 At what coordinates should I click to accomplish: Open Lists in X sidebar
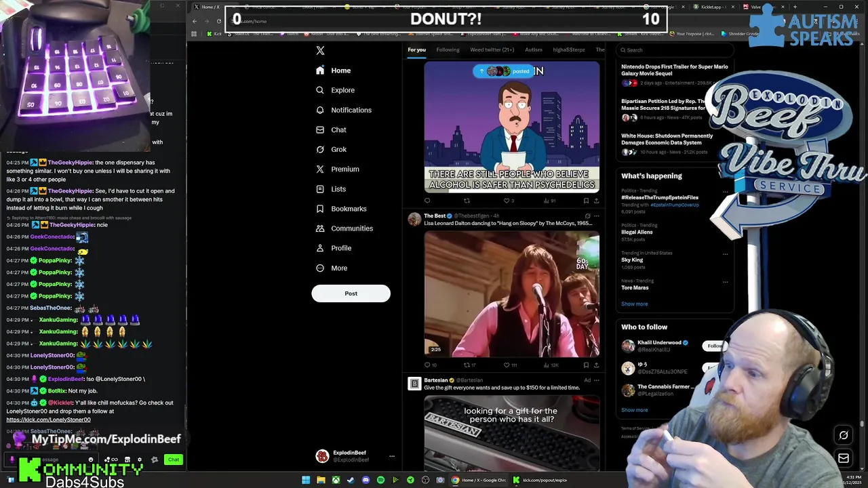coord(331,189)
